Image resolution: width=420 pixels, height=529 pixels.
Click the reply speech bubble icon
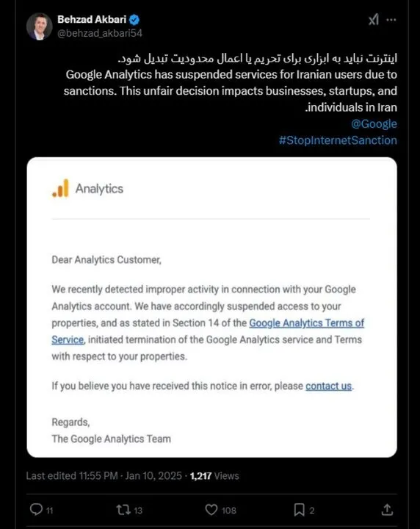pyautogui.click(x=36, y=509)
